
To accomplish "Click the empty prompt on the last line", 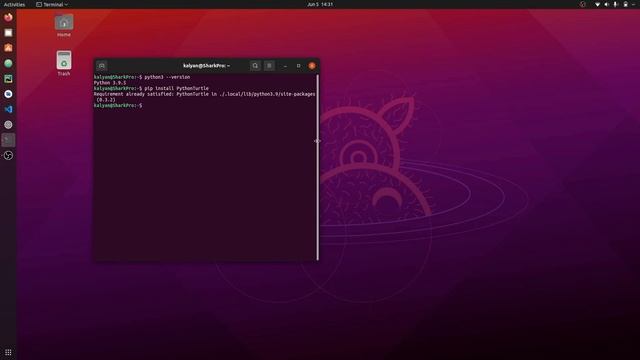I will tap(118, 106).
